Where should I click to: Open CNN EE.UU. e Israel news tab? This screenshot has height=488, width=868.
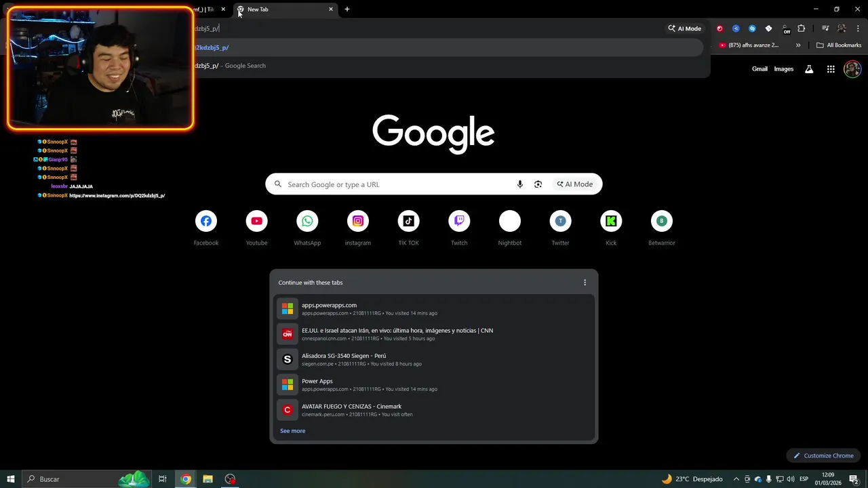point(434,334)
